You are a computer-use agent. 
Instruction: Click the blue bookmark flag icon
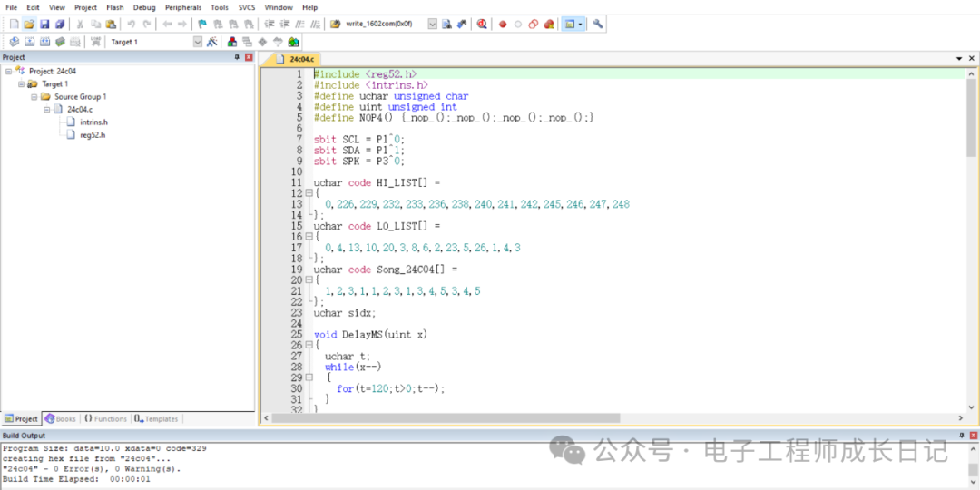click(201, 24)
